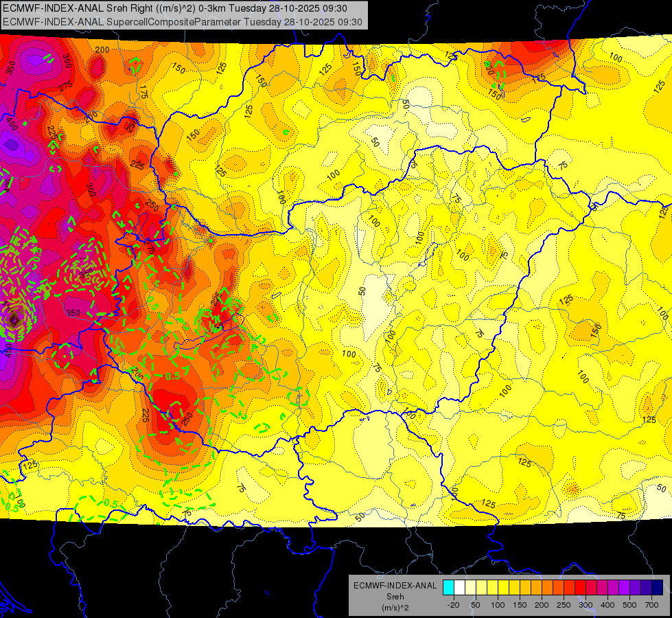This screenshot has width=672, height=618.
Task: Click the Sreh Right 0-3km title line
Action: [x=175, y=8]
